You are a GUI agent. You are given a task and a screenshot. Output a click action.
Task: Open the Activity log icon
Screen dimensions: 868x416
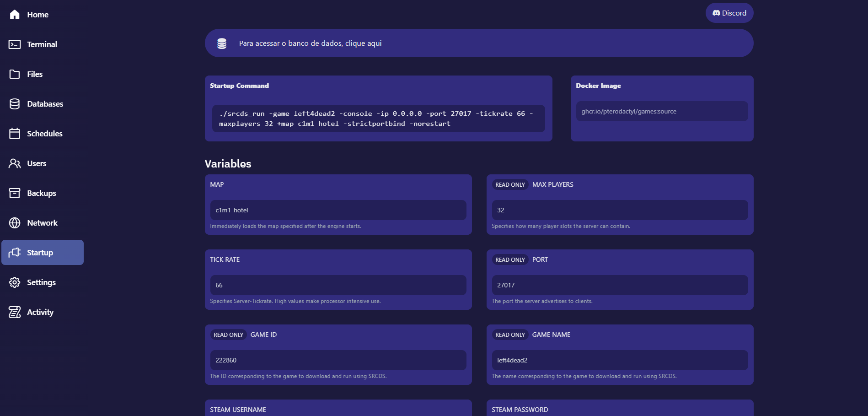tap(15, 312)
